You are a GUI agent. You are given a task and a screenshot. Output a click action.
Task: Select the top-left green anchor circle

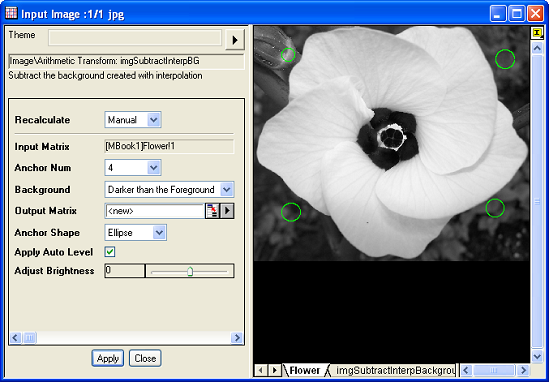coord(288,55)
